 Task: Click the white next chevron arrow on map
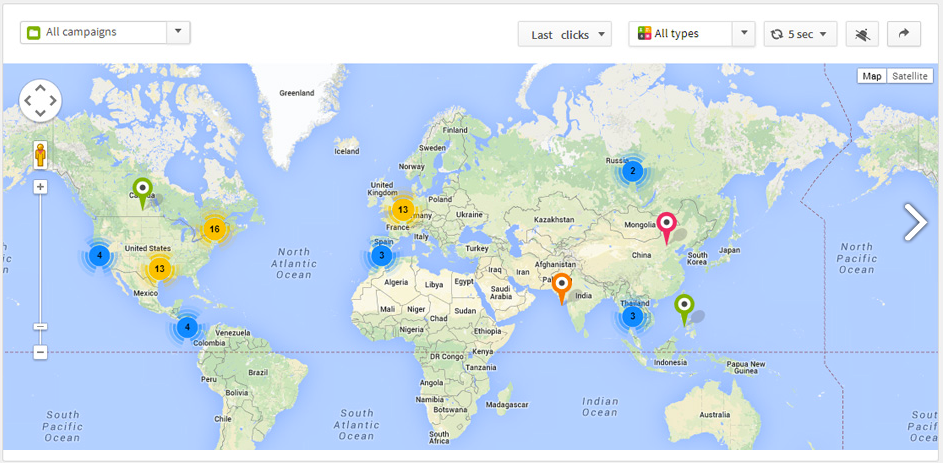[915, 222]
